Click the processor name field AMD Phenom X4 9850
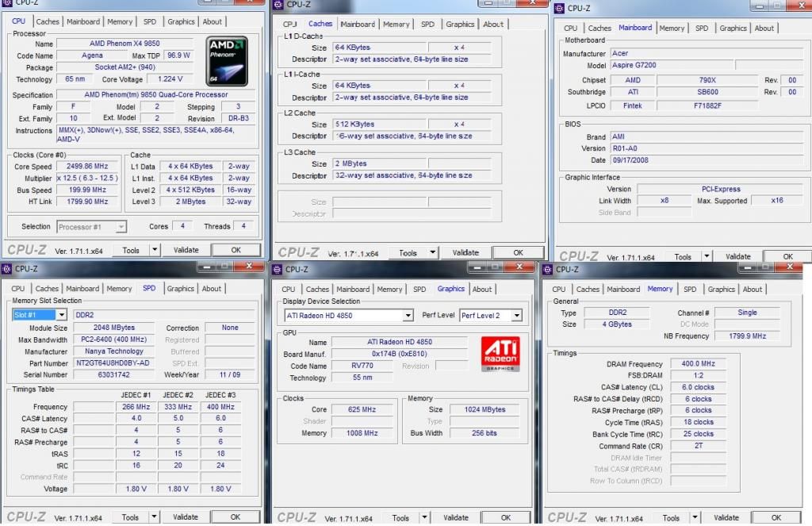 [124, 44]
